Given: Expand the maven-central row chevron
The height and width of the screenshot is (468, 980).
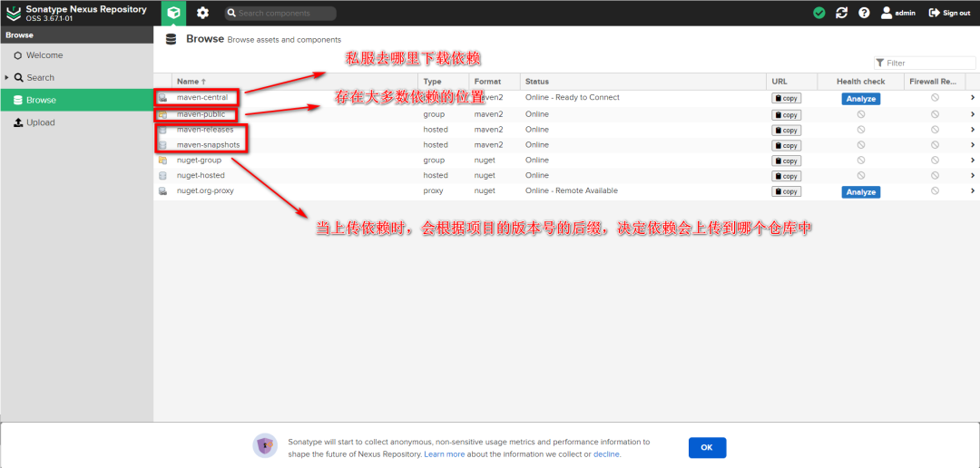Looking at the screenshot, I should click(x=973, y=97).
